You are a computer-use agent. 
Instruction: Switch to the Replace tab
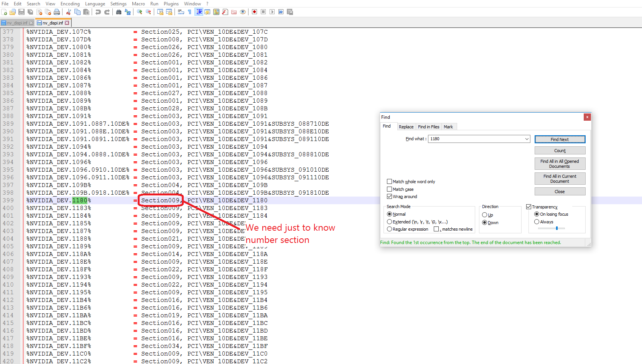coord(406,127)
